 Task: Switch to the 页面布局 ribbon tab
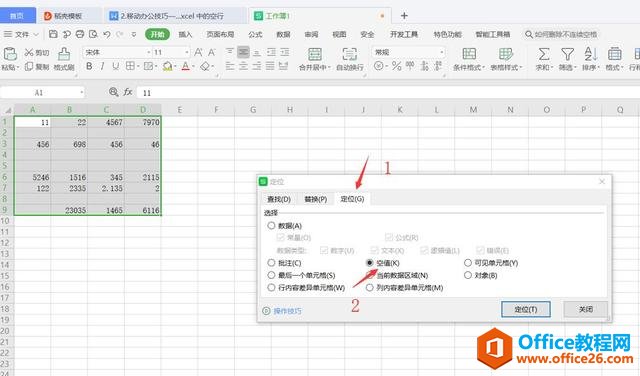tap(220, 34)
